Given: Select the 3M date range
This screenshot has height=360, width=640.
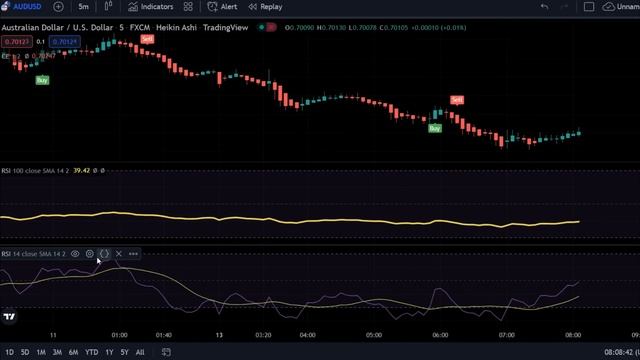Looking at the screenshot, I should (x=57, y=352).
